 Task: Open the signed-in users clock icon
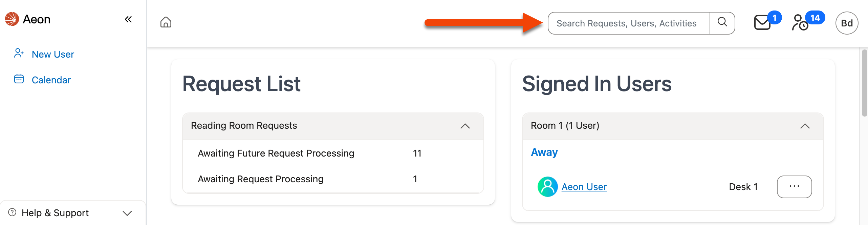800,23
